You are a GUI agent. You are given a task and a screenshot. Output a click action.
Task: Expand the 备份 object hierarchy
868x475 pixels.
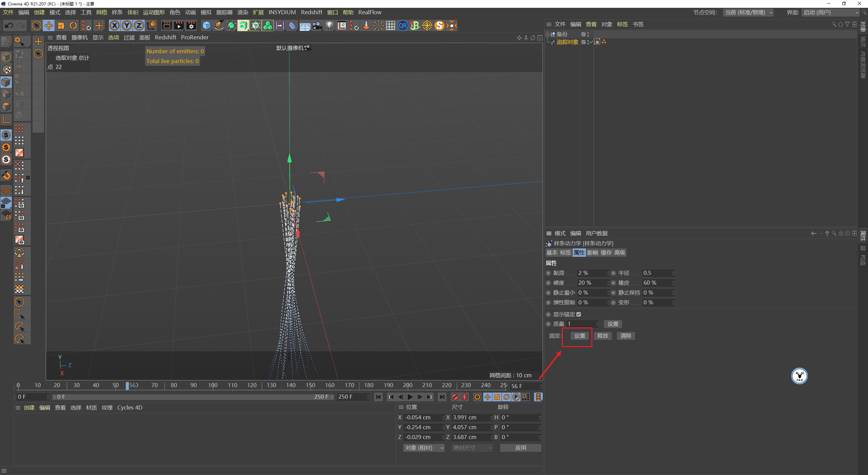pos(548,34)
